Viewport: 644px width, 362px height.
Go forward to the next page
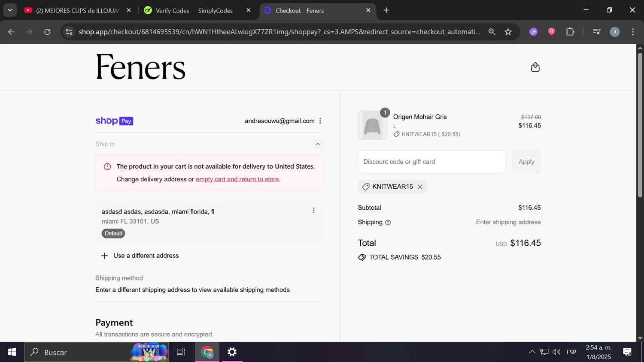coord(29,32)
